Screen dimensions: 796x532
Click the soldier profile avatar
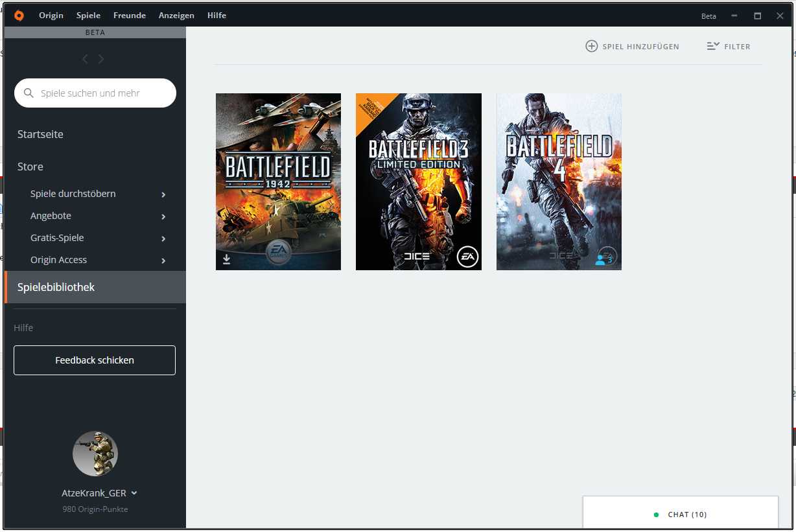pyautogui.click(x=95, y=454)
